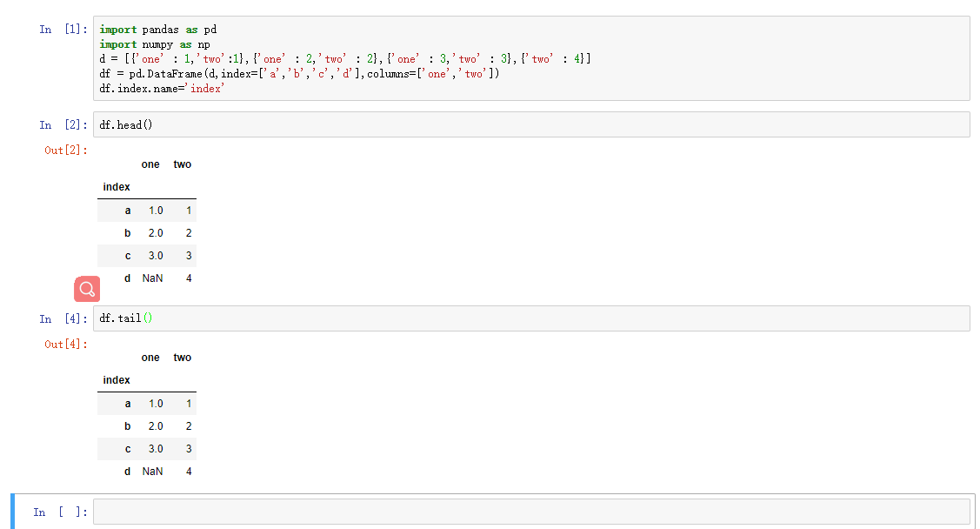Select the Out[4] output prompt
The width and height of the screenshot is (980, 529).
click(x=66, y=345)
